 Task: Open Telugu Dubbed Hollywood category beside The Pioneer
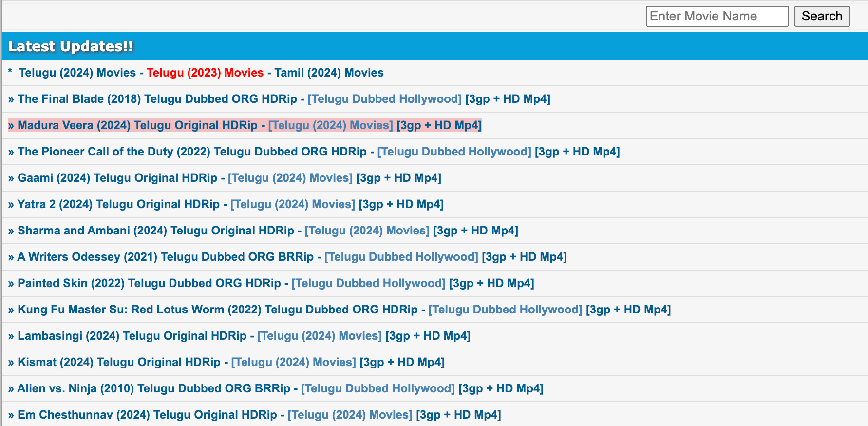click(454, 152)
